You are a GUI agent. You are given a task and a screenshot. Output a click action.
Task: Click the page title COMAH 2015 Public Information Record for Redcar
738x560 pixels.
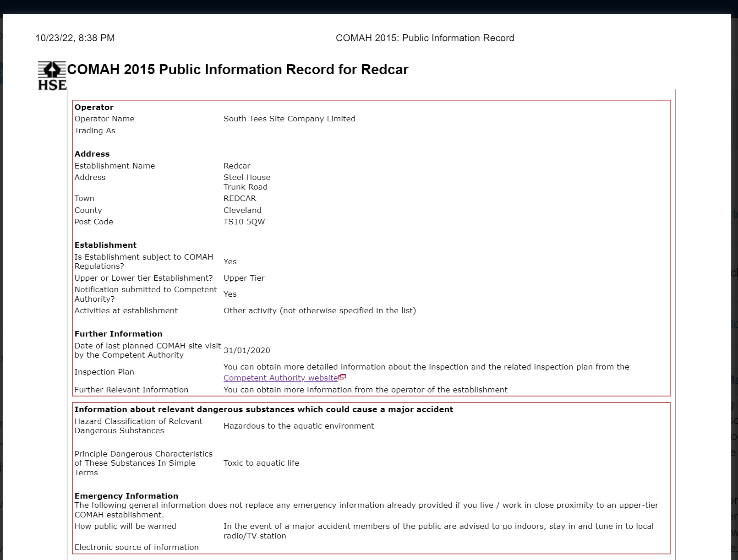point(237,70)
